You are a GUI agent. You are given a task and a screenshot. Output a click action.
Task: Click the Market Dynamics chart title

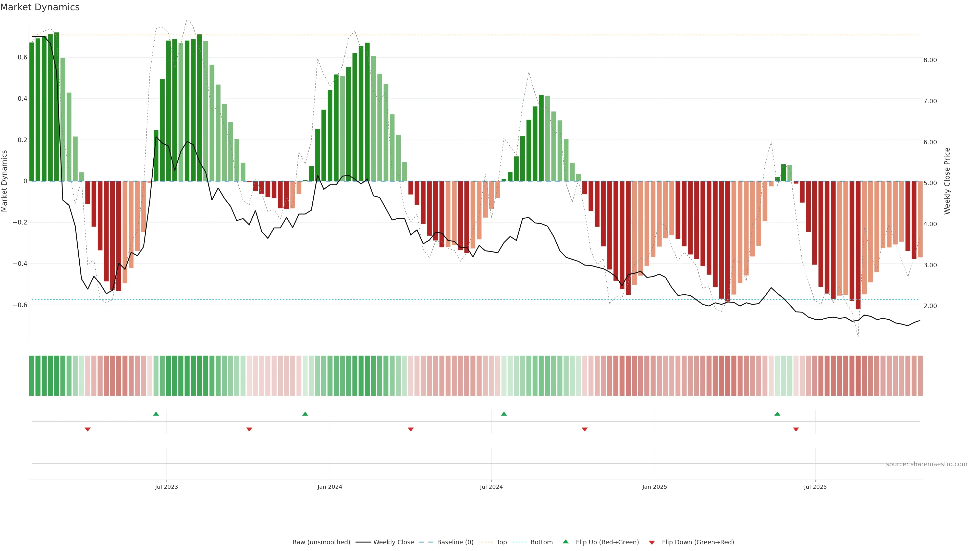click(40, 7)
